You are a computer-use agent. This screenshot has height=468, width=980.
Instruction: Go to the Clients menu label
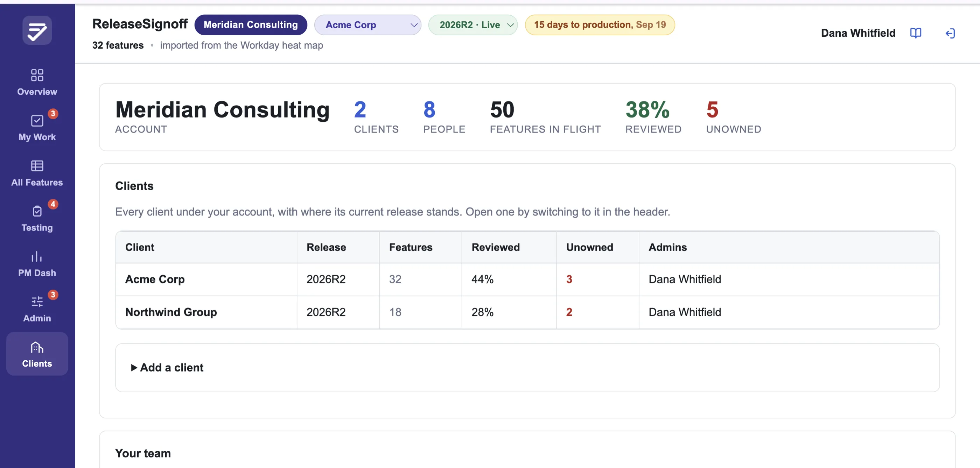tap(37, 363)
